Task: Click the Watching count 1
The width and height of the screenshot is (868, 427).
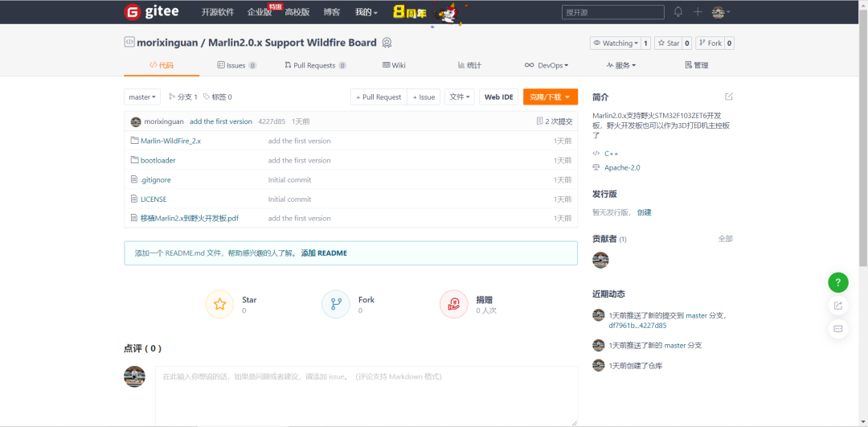Action: 646,43
